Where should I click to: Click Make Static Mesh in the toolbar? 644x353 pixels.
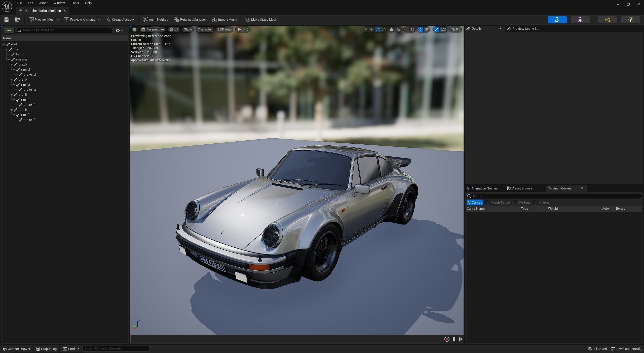pyautogui.click(x=261, y=19)
